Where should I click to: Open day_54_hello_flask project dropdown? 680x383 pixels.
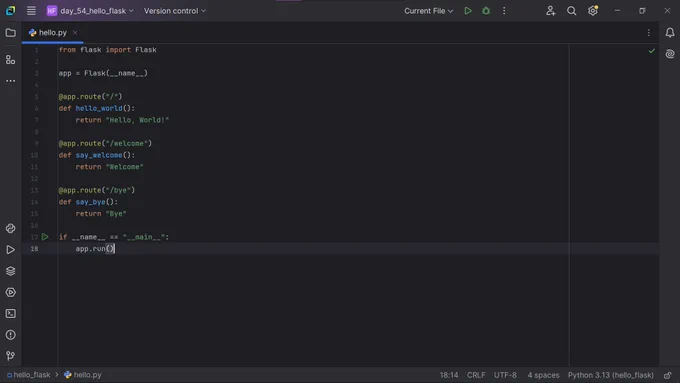90,11
